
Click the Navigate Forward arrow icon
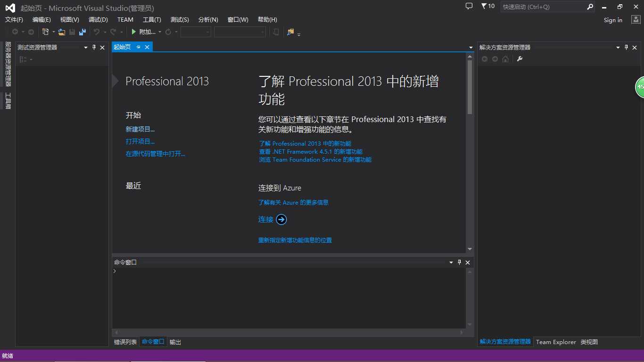click(31, 32)
